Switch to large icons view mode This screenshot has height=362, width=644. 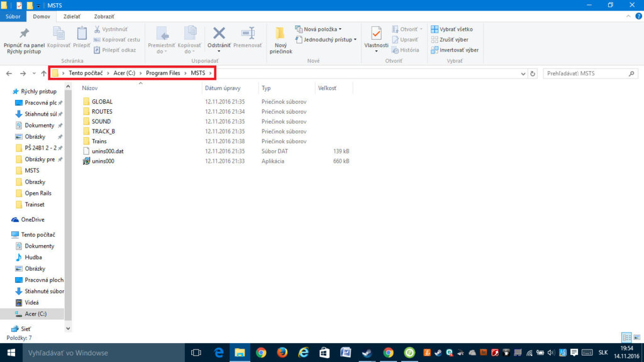click(635, 337)
